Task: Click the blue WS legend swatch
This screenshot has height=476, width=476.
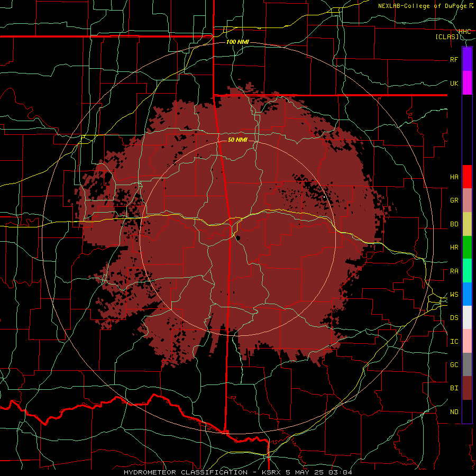Action: (x=467, y=294)
